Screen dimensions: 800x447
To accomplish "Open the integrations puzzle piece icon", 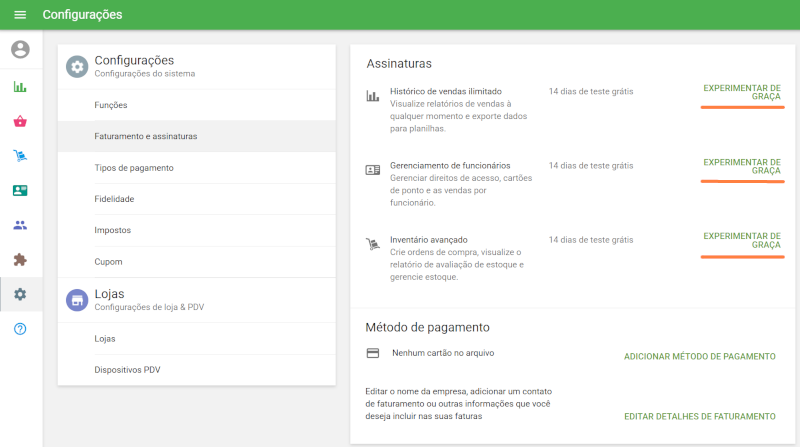I will tap(20, 259).
